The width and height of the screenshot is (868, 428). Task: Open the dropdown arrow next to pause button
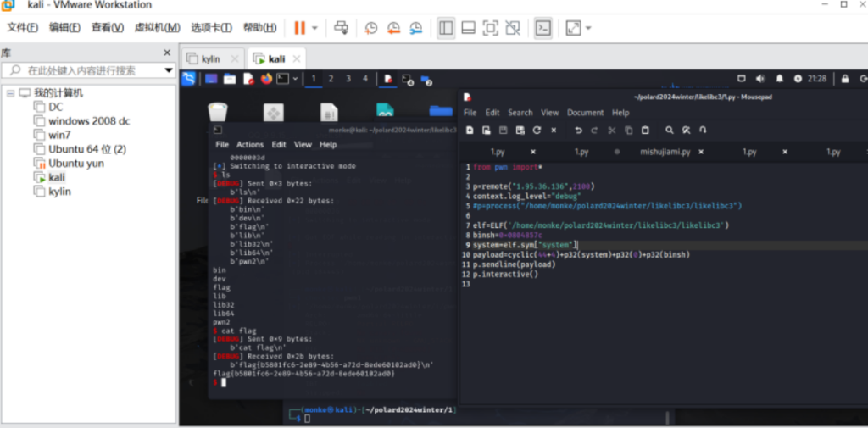[x=315, y=28]
